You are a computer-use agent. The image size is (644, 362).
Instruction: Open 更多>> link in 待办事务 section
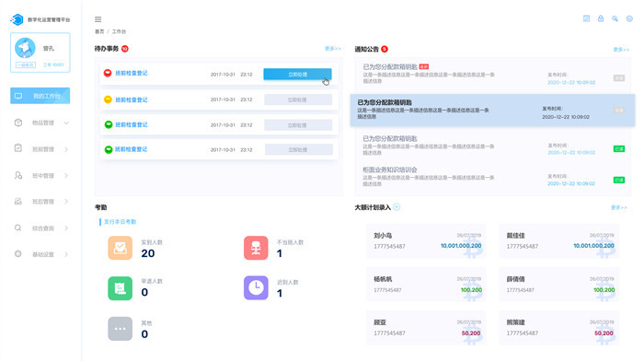pos(333,49)
